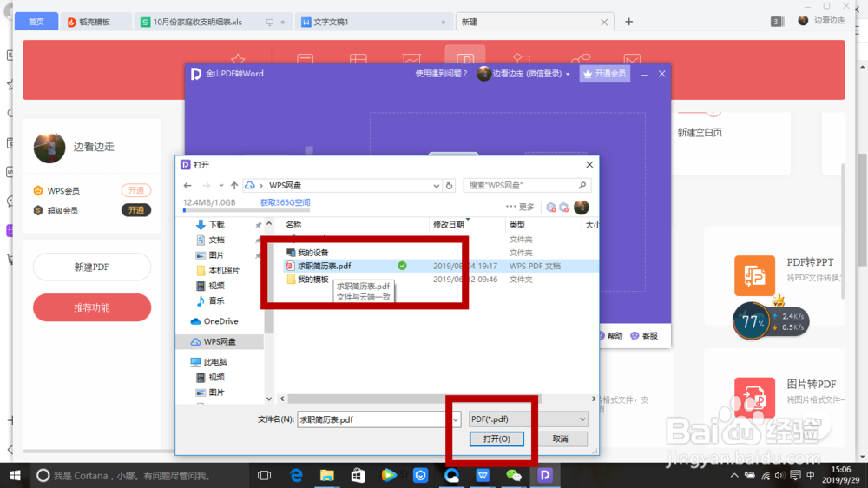Add a new tab with plus icon
868x488 pixels.
click(x=628, y=22)
